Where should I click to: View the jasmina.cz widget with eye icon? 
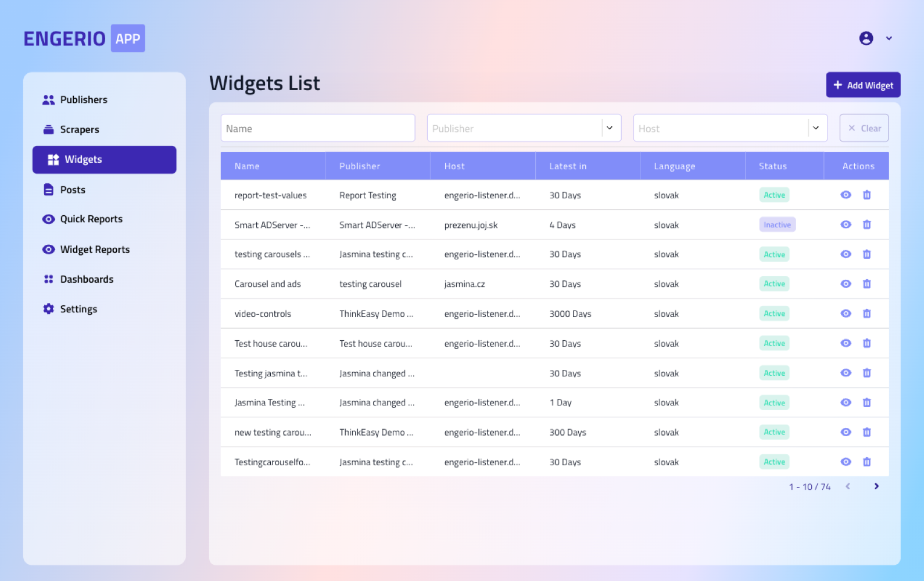pos(846,284)
